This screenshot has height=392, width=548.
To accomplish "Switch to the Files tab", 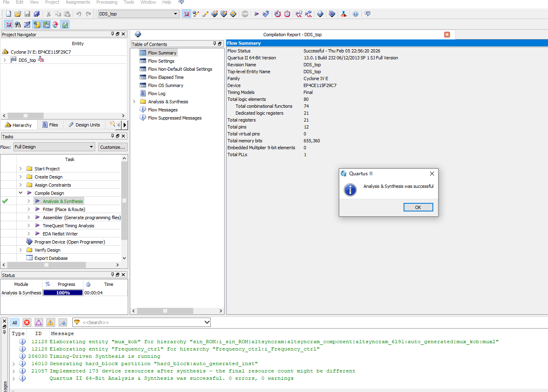I will coord(50,125).
